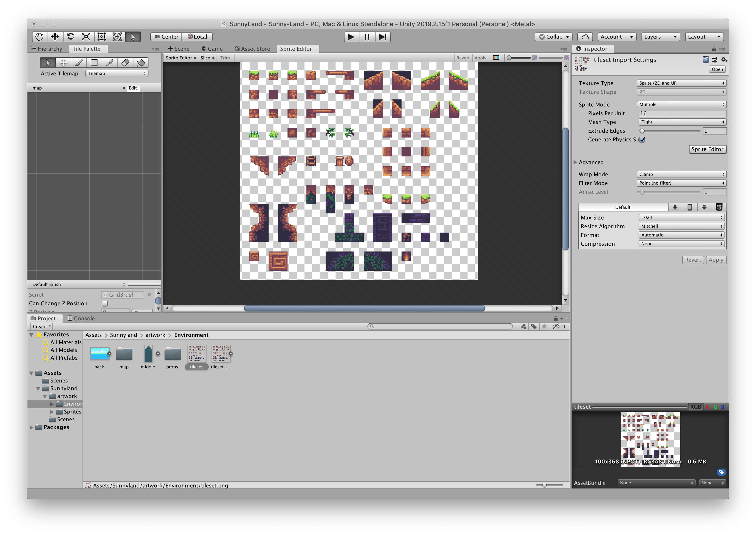
Task: Click Apply button in Inspector
Action: click(x=716, y=260)
